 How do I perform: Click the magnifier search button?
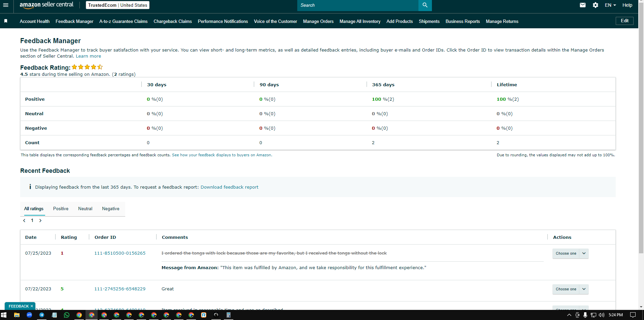[x=425, y=5]
